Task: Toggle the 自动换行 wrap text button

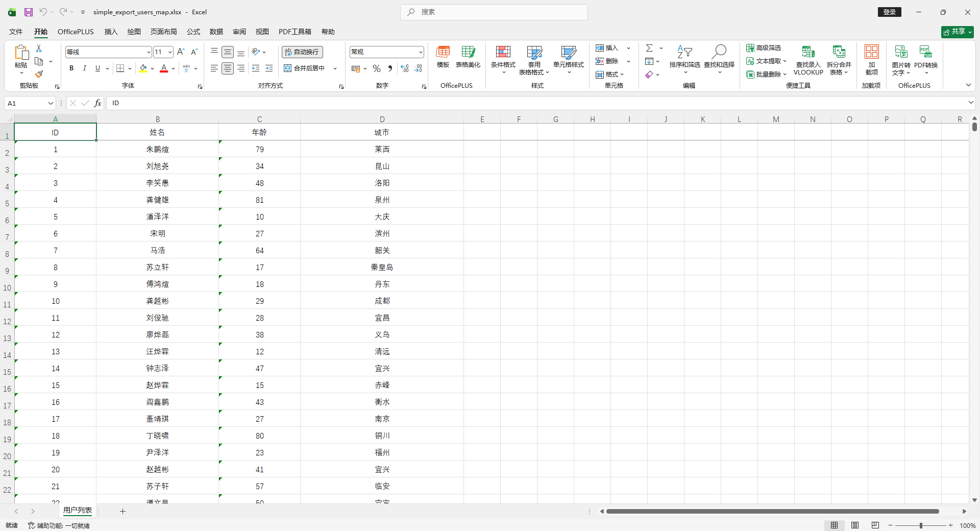Action: click(x=302, y=52)
